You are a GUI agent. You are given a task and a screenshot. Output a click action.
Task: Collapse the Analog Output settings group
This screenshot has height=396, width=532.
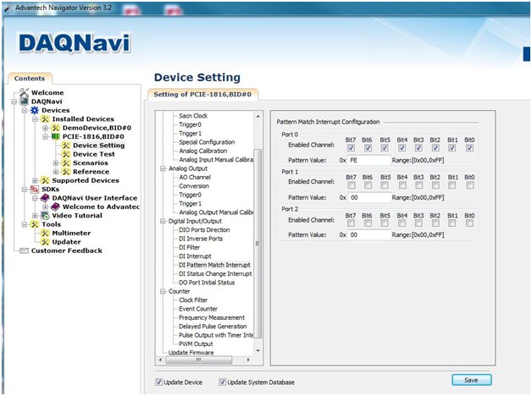tap(163, 168)
